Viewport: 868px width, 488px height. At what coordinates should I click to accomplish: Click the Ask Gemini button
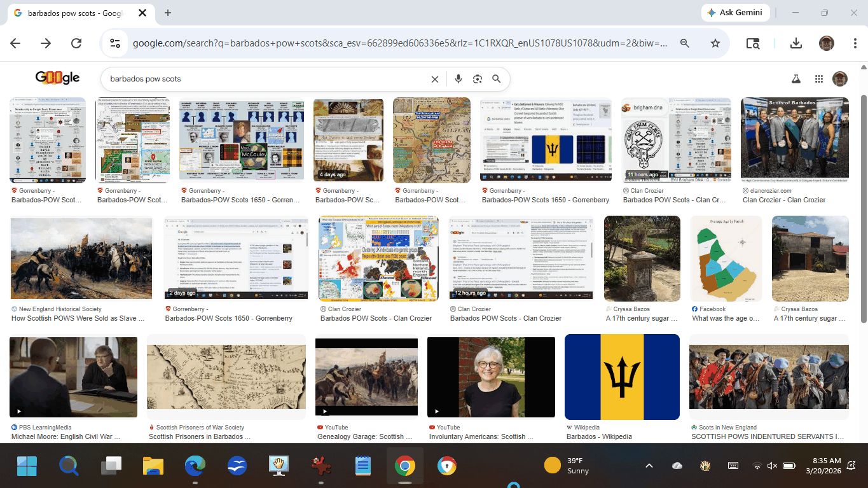[736, 13]
